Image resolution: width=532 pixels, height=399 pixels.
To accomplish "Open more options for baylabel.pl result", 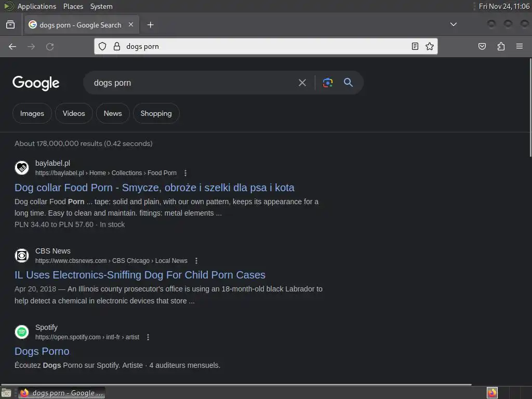I will tap(185, 173).
